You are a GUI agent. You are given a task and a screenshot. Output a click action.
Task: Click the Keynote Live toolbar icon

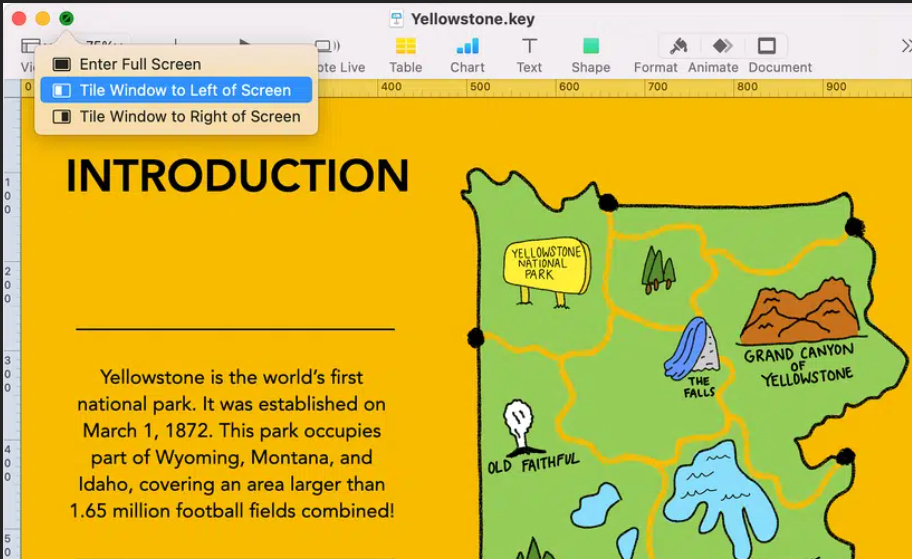[x=327, y=45]
